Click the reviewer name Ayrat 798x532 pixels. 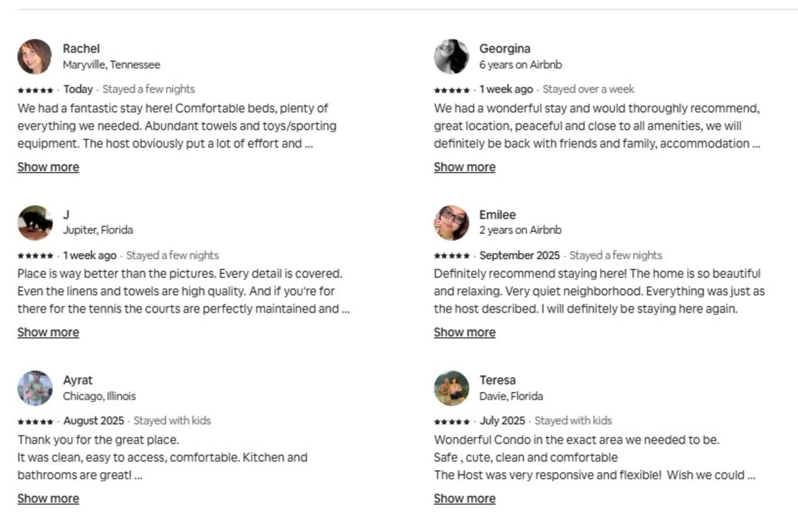click(78, 380)
